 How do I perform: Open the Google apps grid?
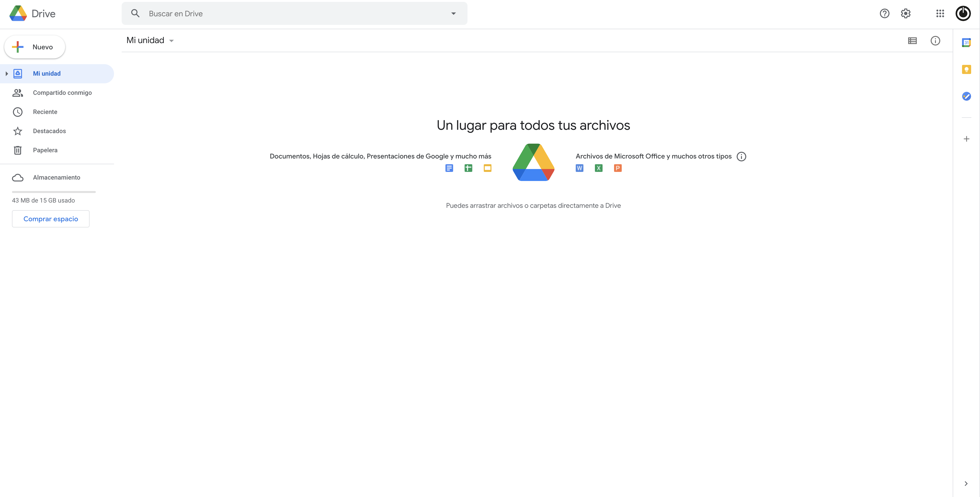pyautogui.click(x=940, y=14)
